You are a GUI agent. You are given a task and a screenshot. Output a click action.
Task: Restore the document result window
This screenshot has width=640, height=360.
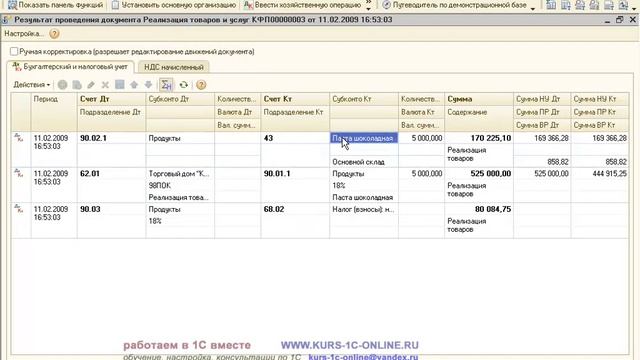pos(620,20)
